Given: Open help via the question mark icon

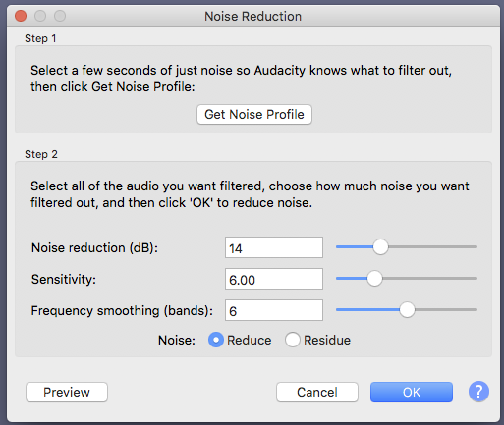Looking at the screenshot, I should (x=478, y=392).
